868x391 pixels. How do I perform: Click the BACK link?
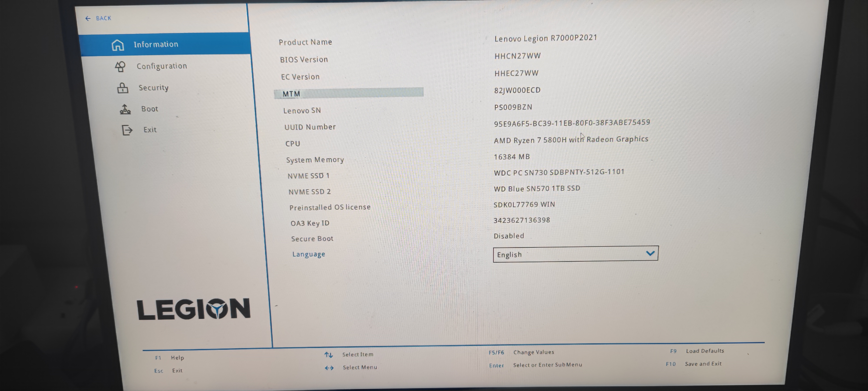click(103, 18)
